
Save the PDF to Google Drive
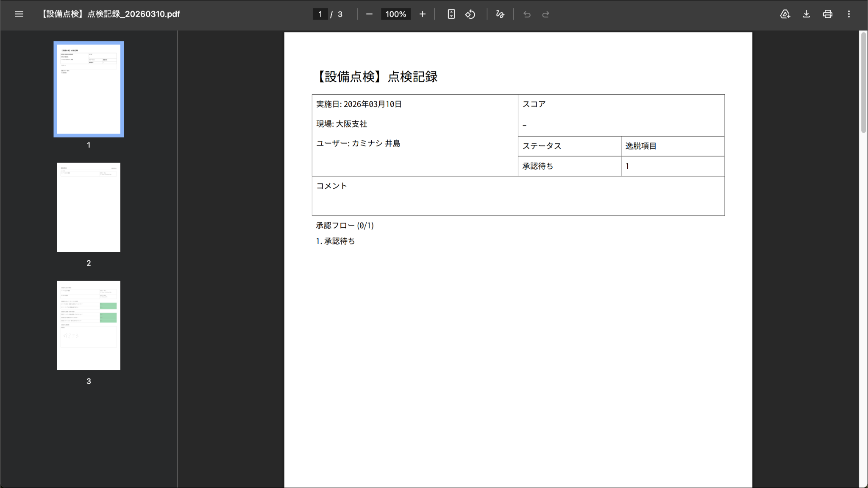pos(785,14)
